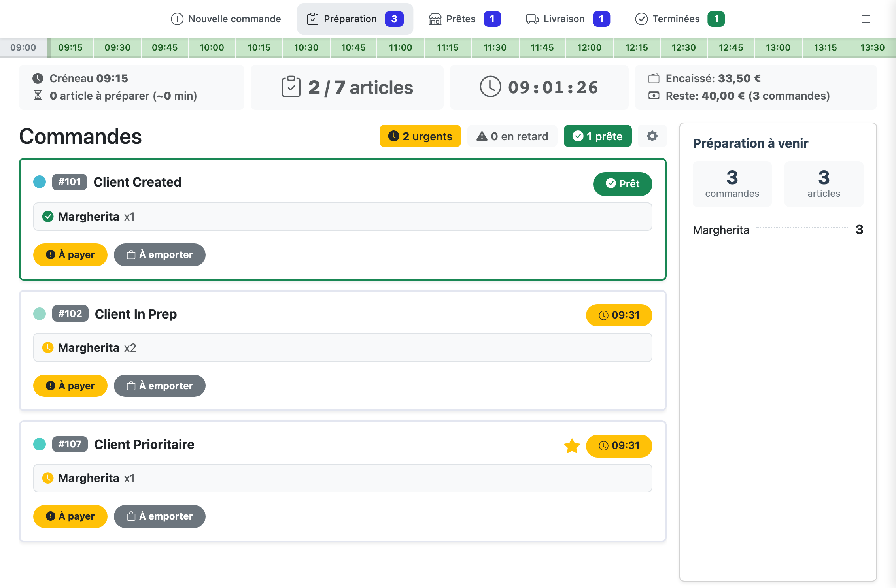The height and width of the screenshot is (588, 896).
Task: Click the pending clock icon on #107 Margherita
Action: (x=48, y=478)
